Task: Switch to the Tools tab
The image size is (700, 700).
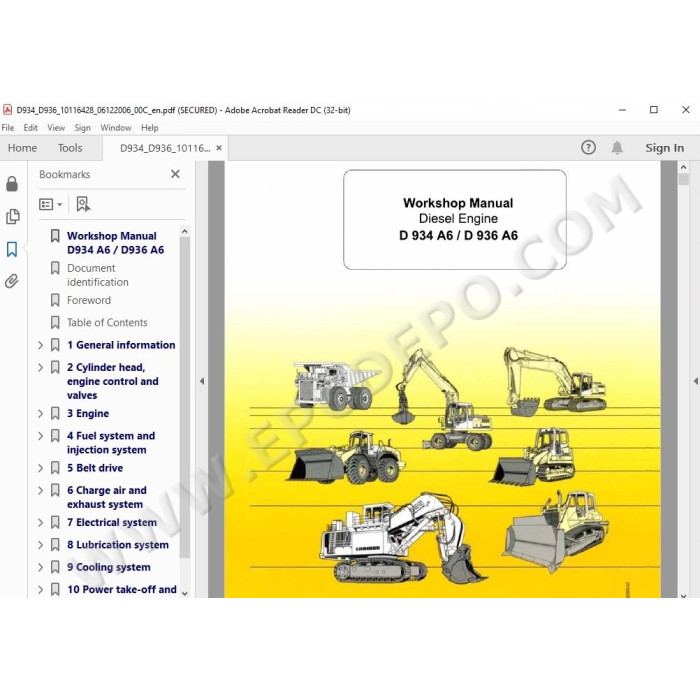Action: coord(70,148)
